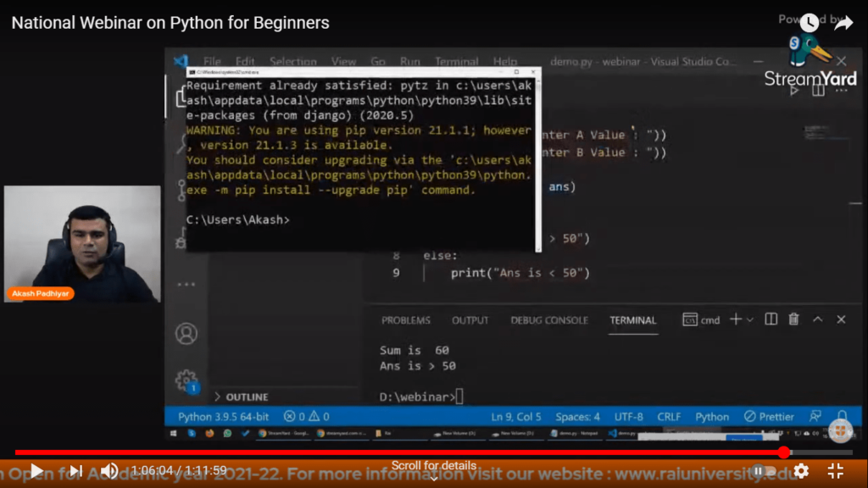Image resolution: width=868 pixels, height=488 pixels.
Task: Click the terminal prompt D:\webinar>
Action: click(x=417, y=396)
